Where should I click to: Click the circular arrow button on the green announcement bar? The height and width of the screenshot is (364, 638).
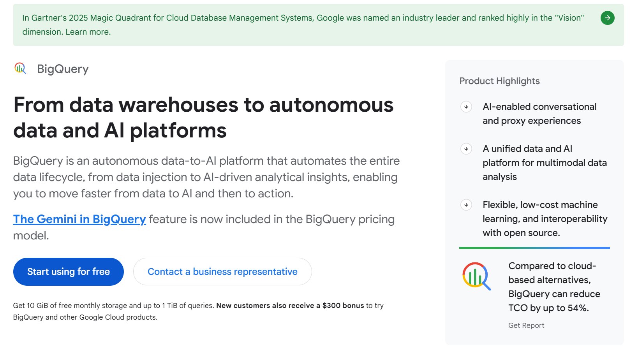[608, 18]
